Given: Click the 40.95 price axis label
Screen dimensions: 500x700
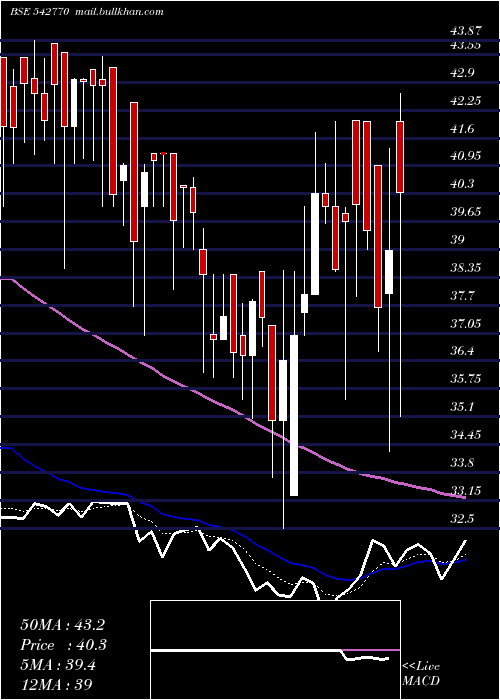Looking at the screenshot, I should (x=466, y=156).
